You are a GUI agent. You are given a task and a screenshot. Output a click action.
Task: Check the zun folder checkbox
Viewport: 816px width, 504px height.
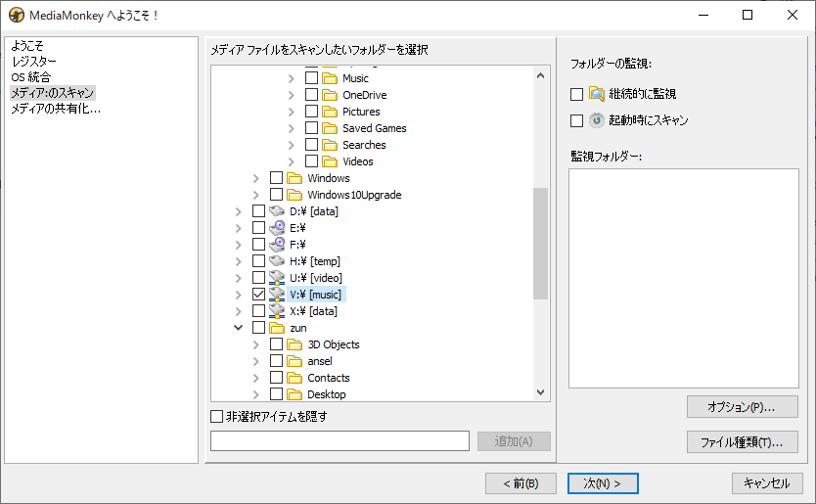pos(258,328)
